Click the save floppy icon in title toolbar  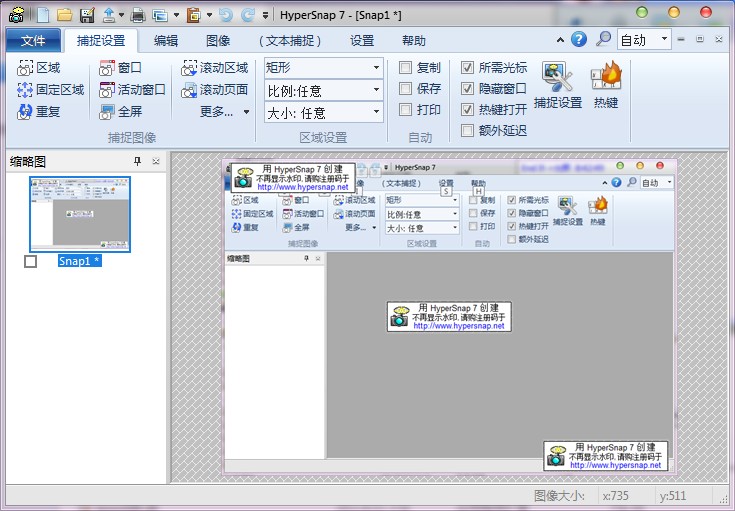click(x=87, y=14)
